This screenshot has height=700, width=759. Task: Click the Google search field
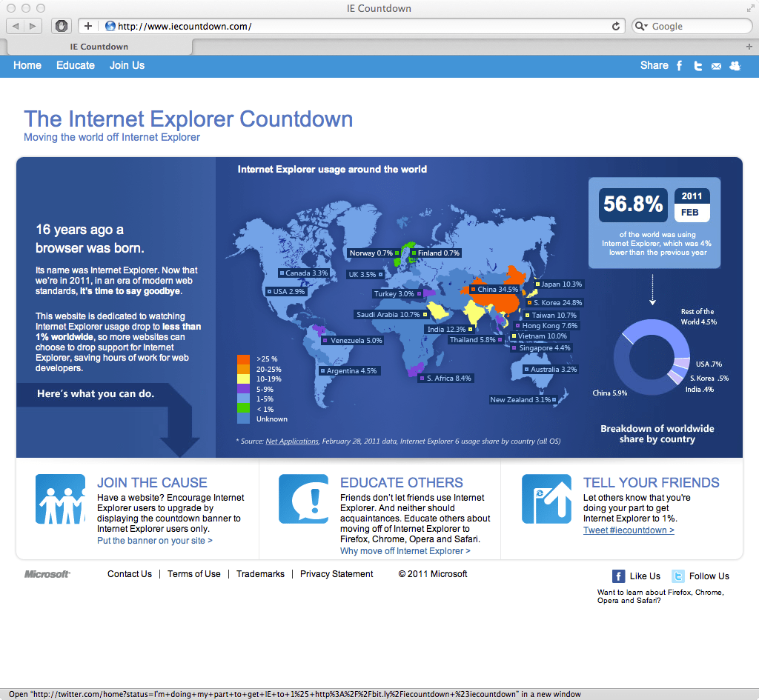point(692,26)
